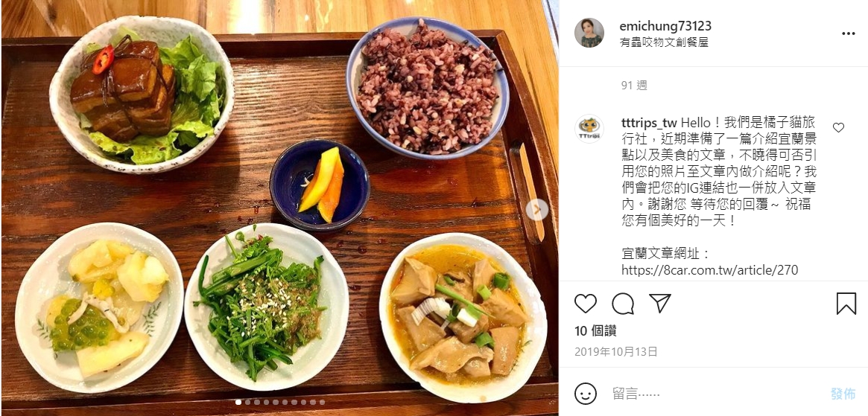Screen dimensions: 868x416
Task: Open more options three-dot menu
Action: (848, 33)
